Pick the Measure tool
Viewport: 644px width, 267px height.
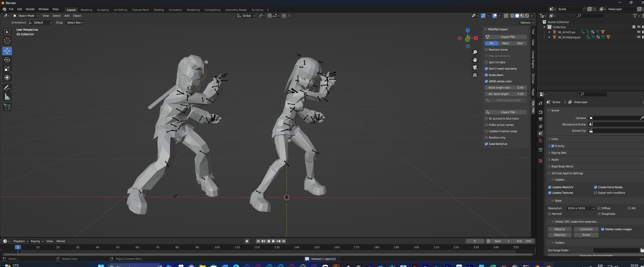(x=7, y=97)
